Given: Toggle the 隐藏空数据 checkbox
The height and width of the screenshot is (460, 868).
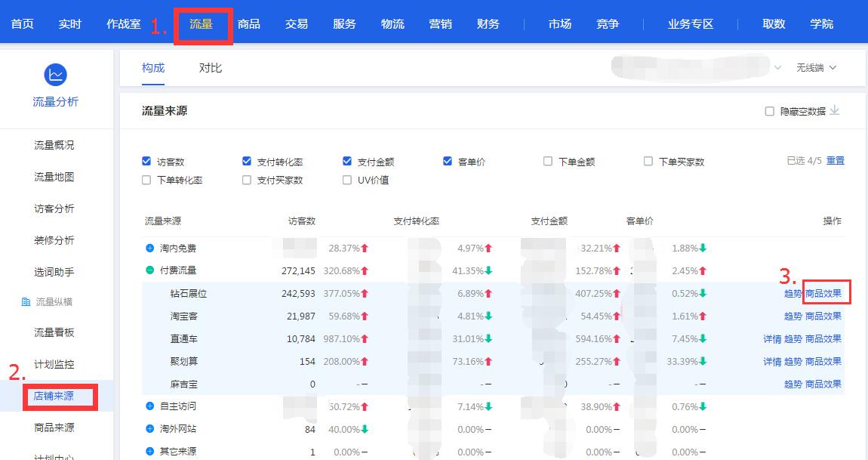Looking at the screenshot, I should pos(770,111).
